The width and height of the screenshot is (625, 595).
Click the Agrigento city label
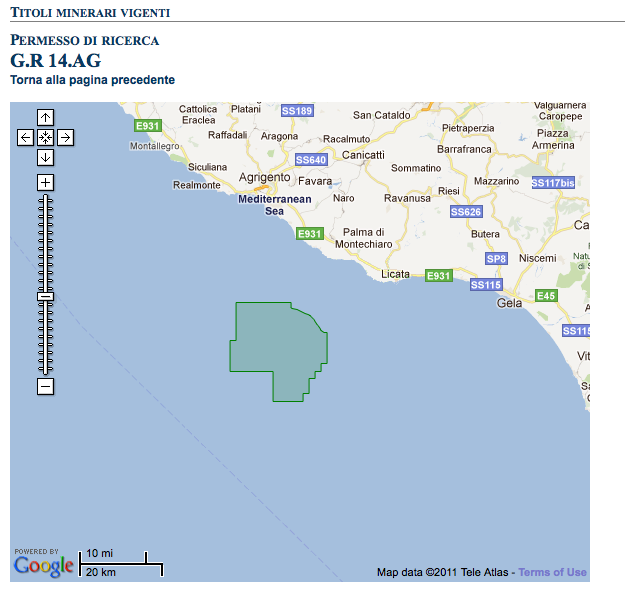264,177
